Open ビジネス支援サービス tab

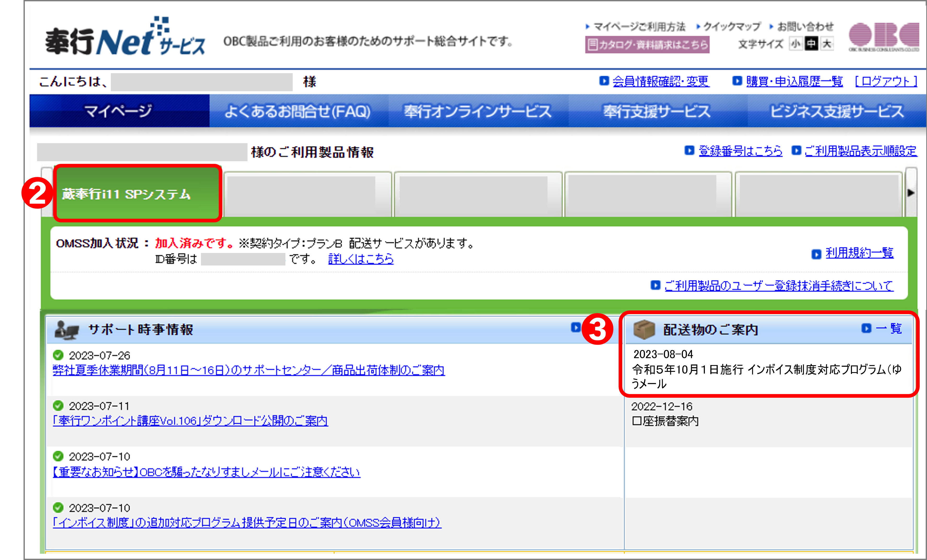tap(837, 111)
